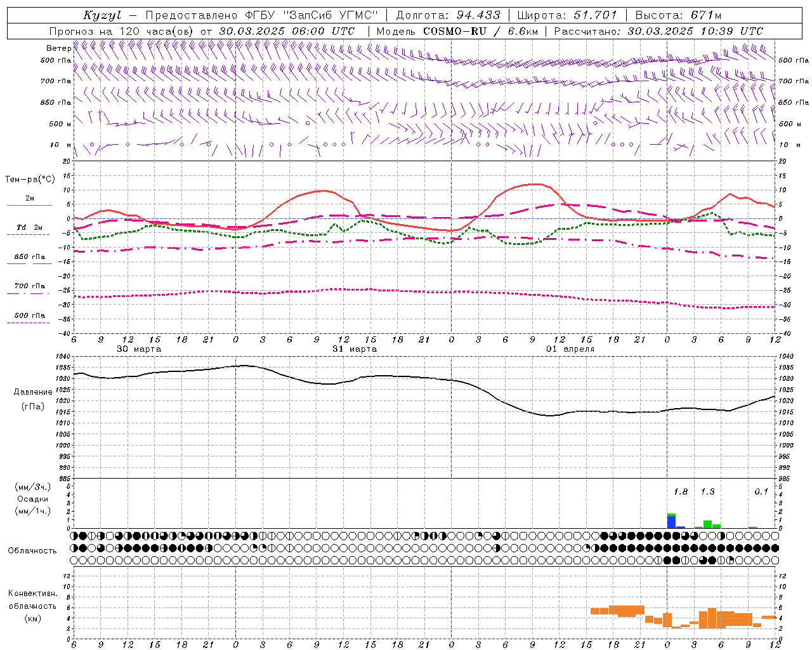Viewport: 812px width, 650px height.
Task: Click the '(мм/1ч.)' precipitation unit label
Action: (32, 511)
